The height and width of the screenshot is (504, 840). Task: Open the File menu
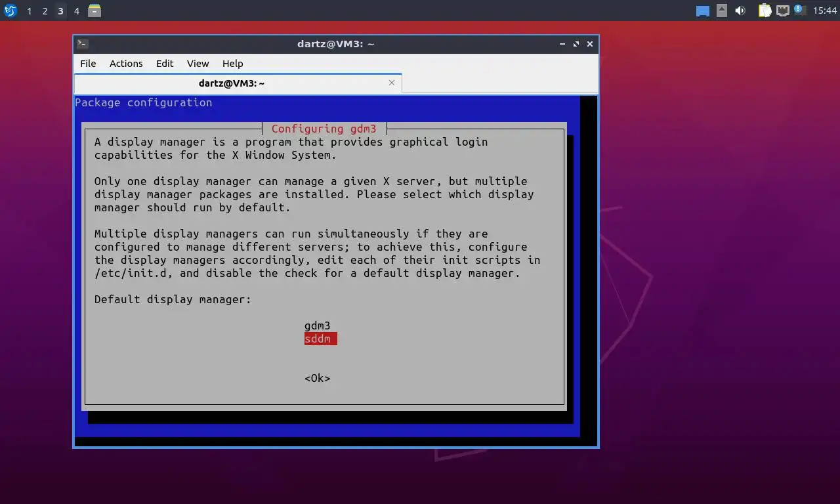click(88, 64)
